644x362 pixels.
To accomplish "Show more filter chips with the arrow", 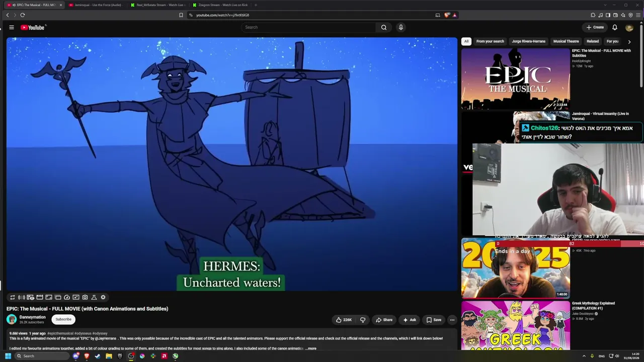I will pyautogui.click(x=629, y=42).
